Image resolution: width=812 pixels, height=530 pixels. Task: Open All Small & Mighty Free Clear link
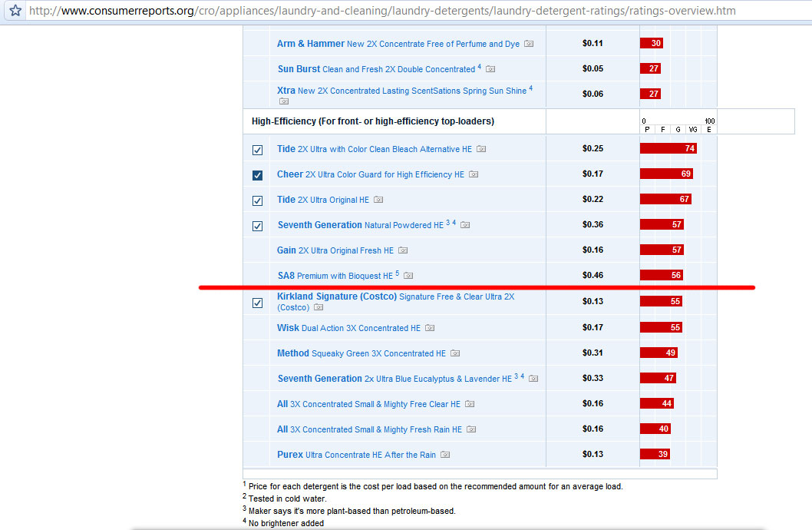[368, 404]
